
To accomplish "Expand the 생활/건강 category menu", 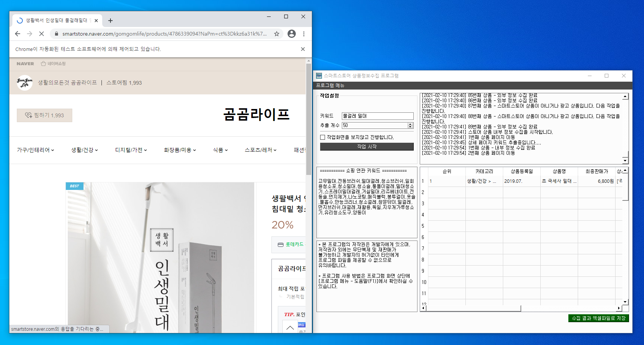I will (x=85, y=150).
